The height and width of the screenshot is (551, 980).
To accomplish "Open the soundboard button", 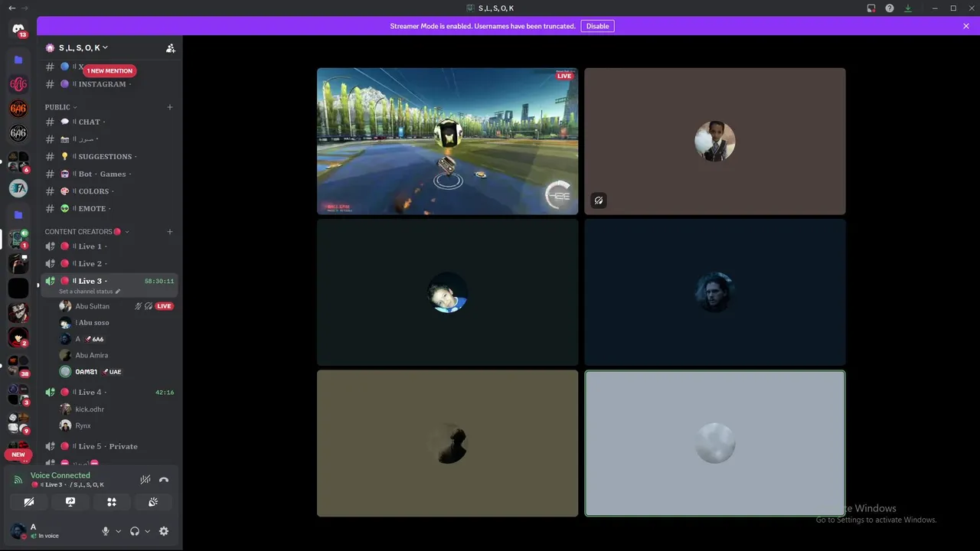I will point(153,502).
